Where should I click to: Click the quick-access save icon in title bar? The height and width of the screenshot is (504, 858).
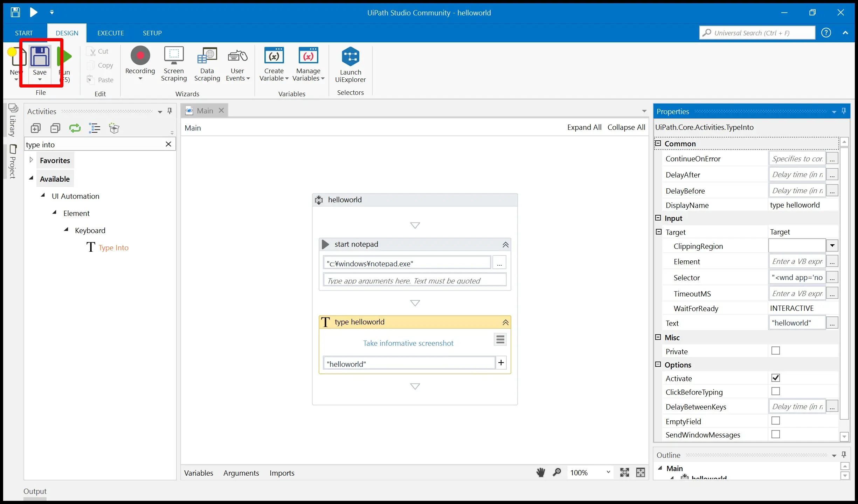(15, 13)
